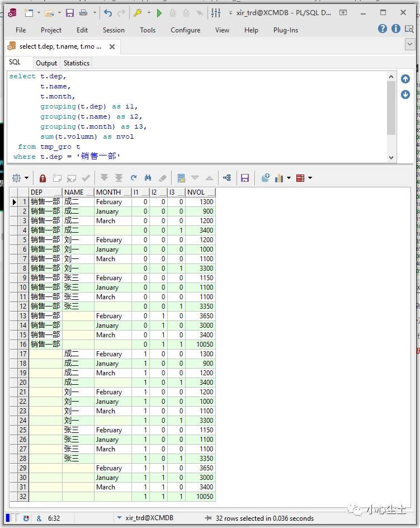Open the dropdown next to the bar chart icon
Viewport: 420px width, 528px height.
(289, 178)
